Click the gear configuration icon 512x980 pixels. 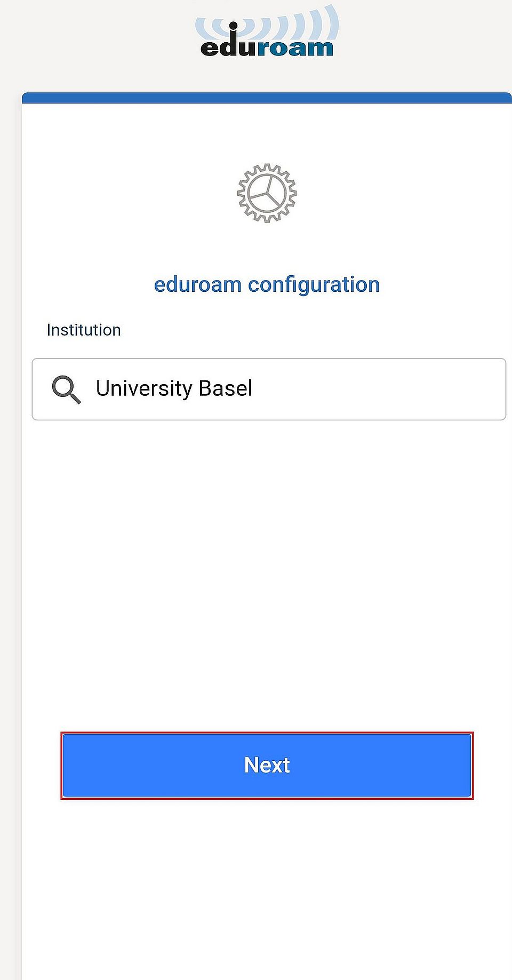click(x=267, y=193)
